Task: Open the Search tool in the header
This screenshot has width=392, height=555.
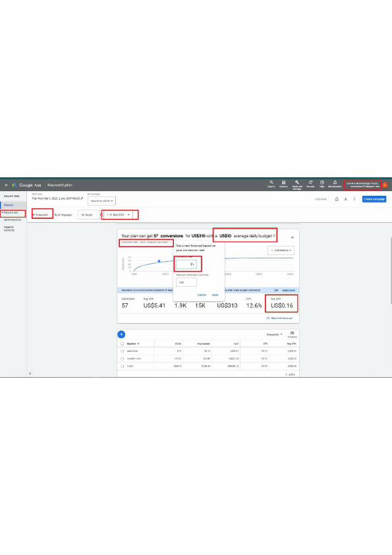Action: [x=271, y=184]
